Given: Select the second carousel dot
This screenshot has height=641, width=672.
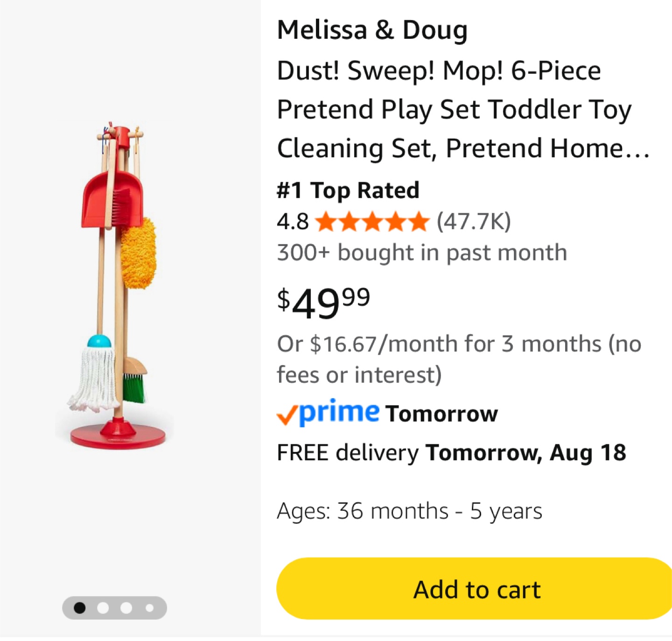Looking at the screenshot, I should (x=104, y=608).
